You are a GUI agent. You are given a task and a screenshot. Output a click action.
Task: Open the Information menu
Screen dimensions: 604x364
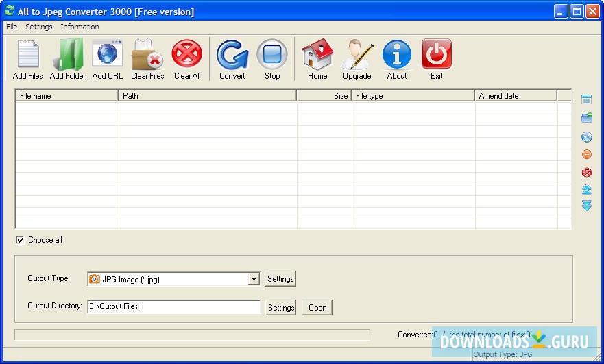[80, 27]
